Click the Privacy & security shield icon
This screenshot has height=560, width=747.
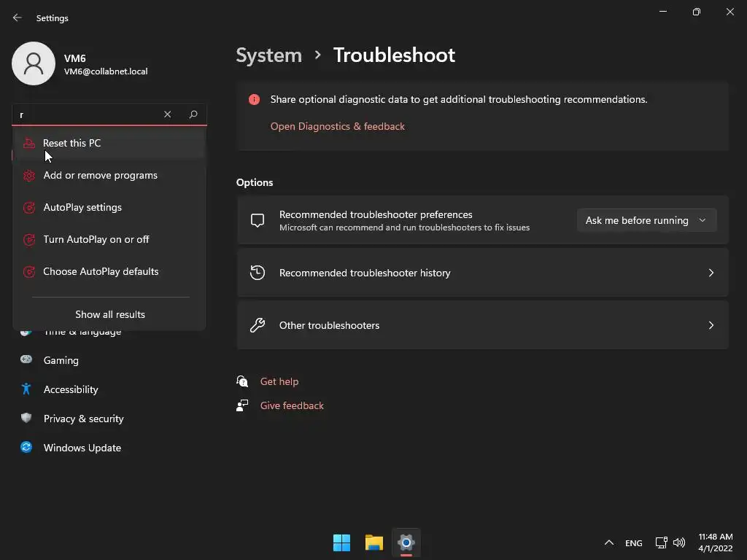26,418
